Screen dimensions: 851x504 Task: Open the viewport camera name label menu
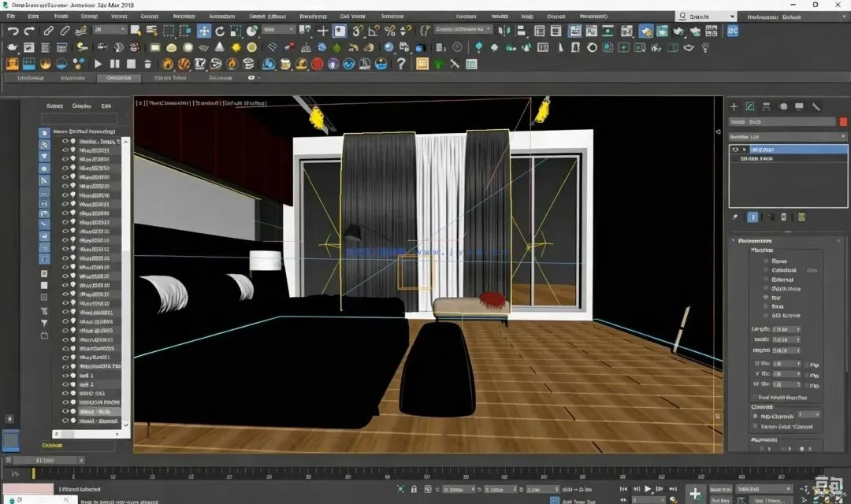169,103
